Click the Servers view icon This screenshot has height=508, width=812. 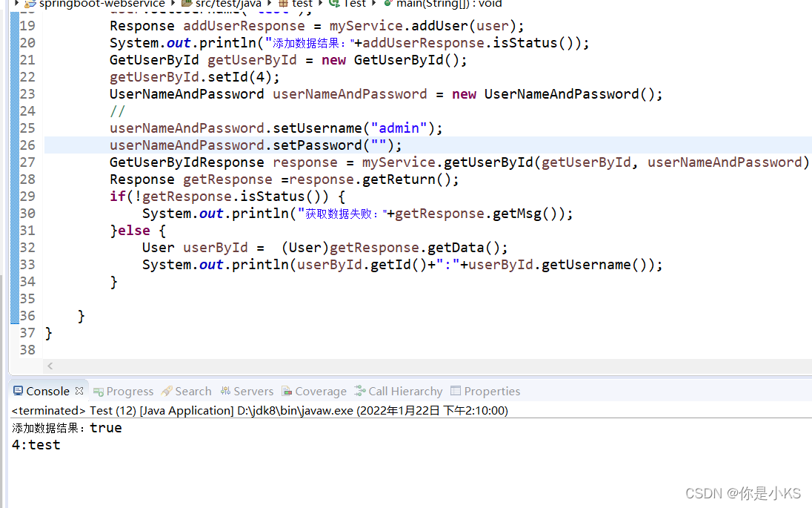[x=224, y=391]
